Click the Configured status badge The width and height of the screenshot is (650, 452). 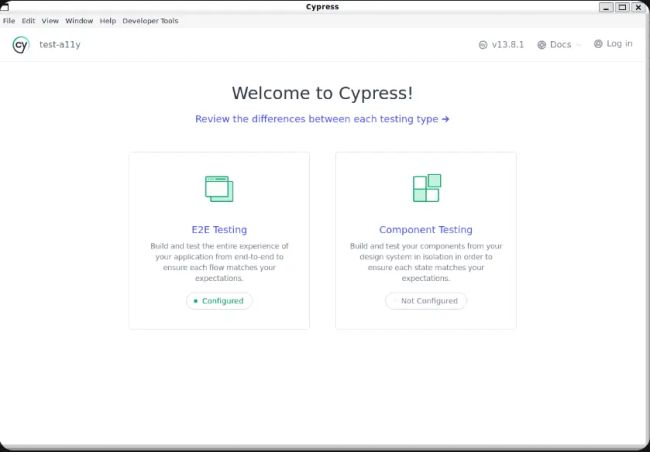tap(219, 301)
